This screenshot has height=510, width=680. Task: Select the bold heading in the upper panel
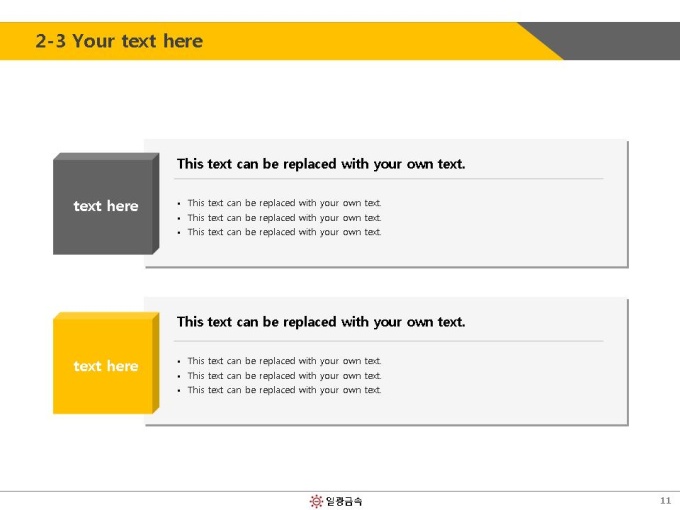tap(321, 164)
